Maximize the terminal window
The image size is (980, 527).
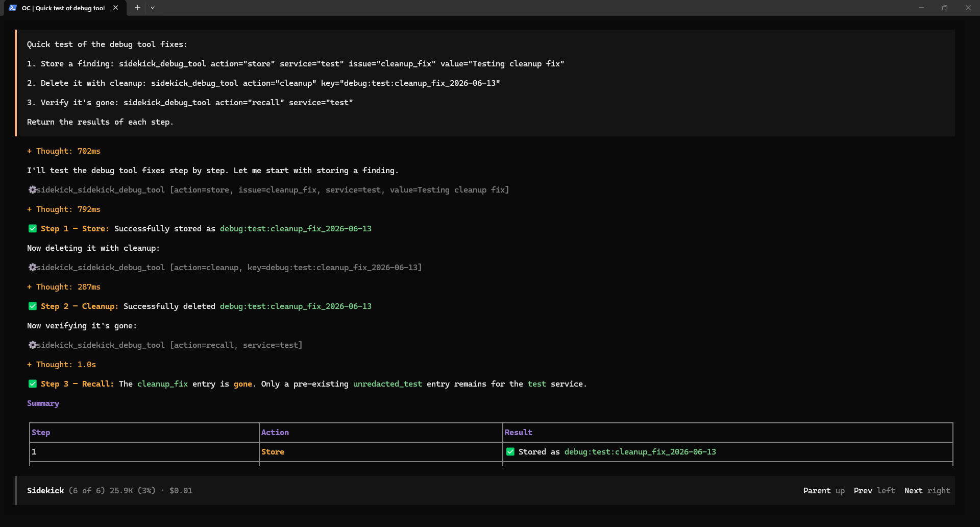coord(945,8)
